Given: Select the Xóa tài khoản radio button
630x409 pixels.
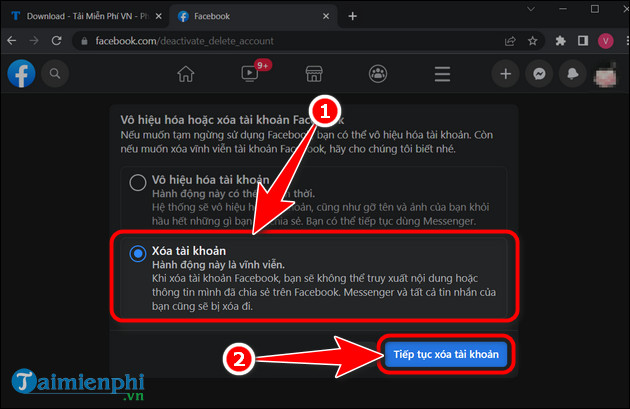Looking at the screenshot, I should tap(137, 254).
